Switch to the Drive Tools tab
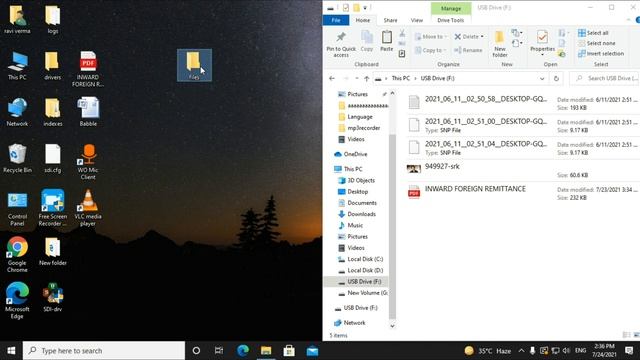Viewport: 640px width, 360px height. [451, 20]
